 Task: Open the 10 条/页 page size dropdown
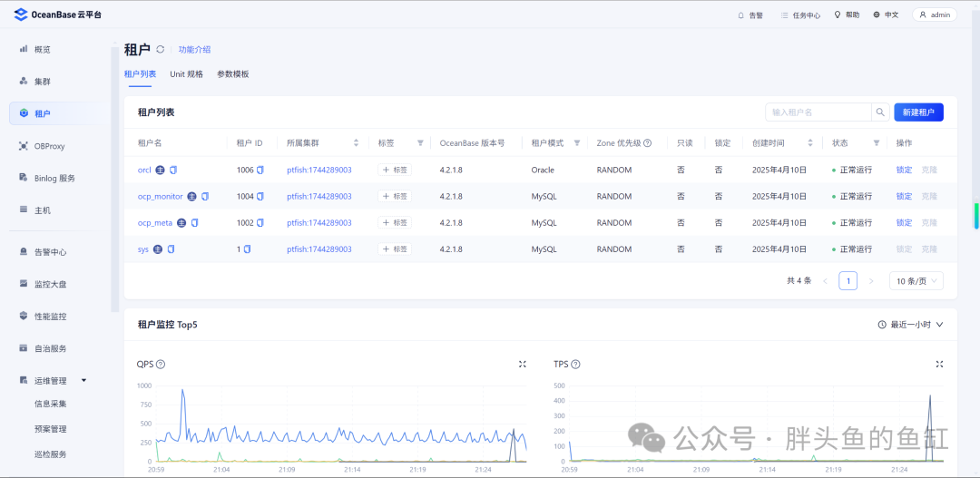click(916, 281)
